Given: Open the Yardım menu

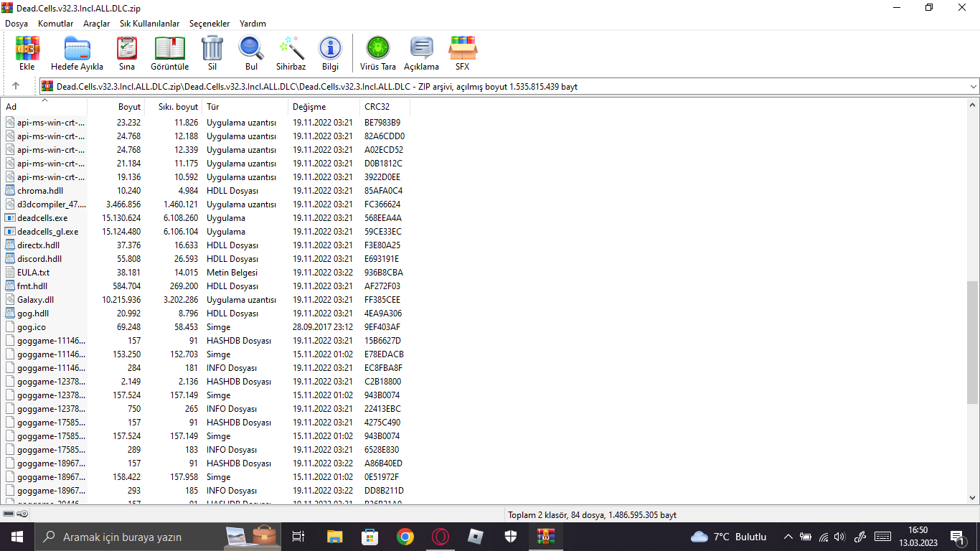Looking at the screenshot, I should pos(253,24).
